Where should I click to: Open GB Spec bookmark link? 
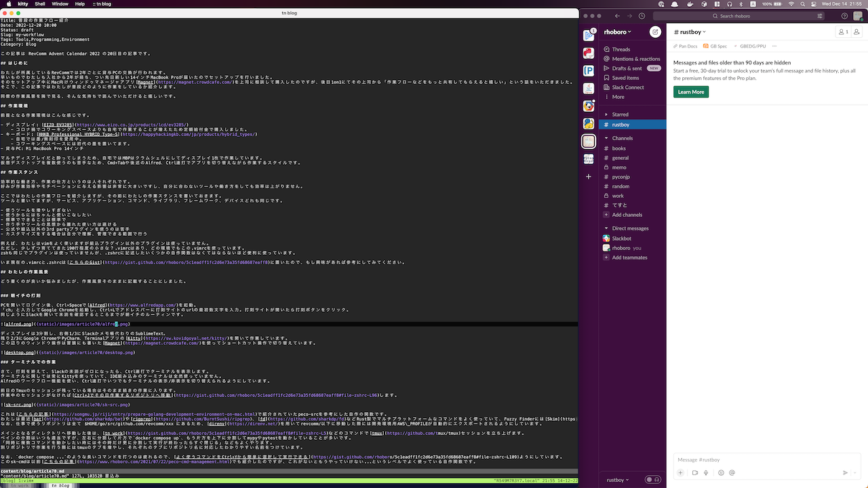pos(715,46)
